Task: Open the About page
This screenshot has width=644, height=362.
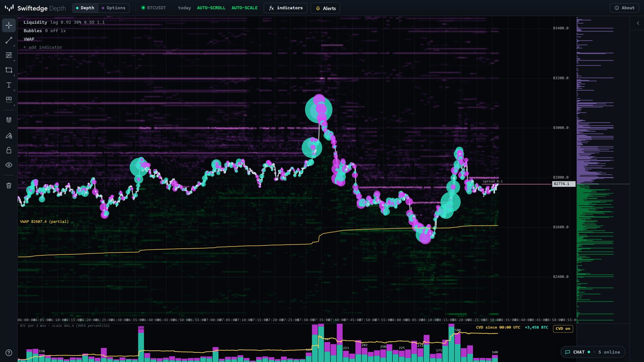Action: [624, 8]
